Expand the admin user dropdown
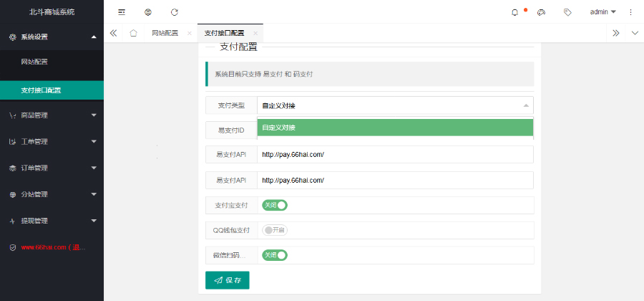The height and width of the screenshot is (301, 644). (602, 12)
